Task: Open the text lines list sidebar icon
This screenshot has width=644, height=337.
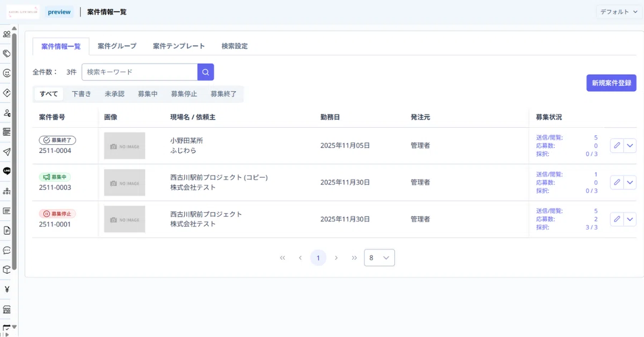Action: coord(7,211)
